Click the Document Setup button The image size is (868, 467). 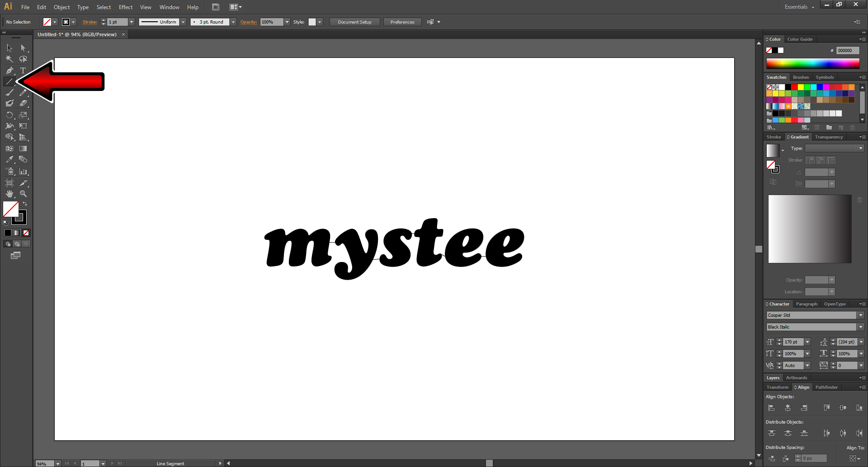(x=355, y=22)
